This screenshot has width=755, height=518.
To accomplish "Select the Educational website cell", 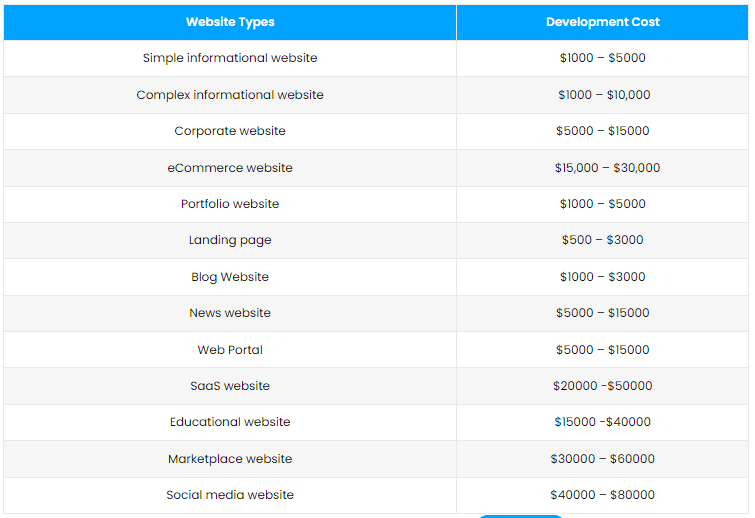I will point(230,422).
